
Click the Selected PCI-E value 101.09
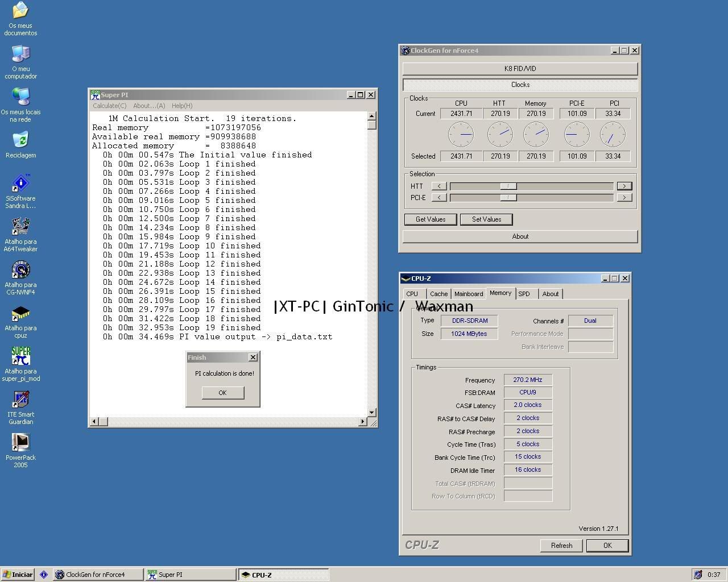pos(577,156)
